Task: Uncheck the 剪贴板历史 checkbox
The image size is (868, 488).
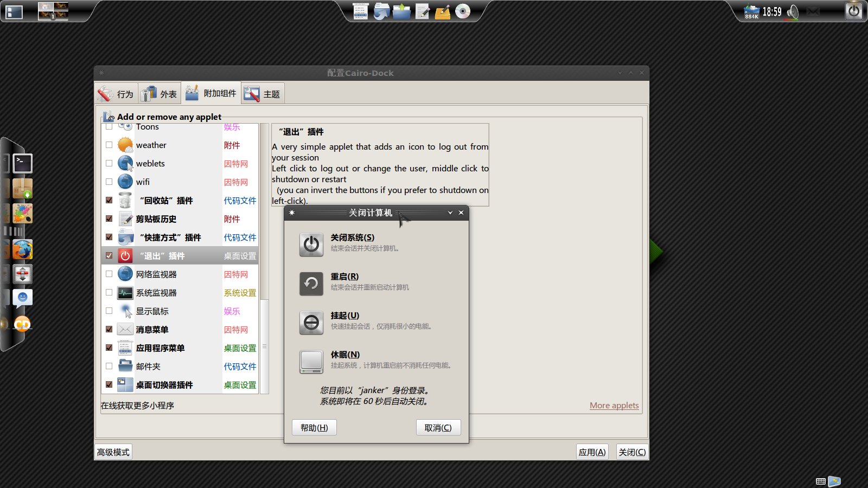Action: 109,219
